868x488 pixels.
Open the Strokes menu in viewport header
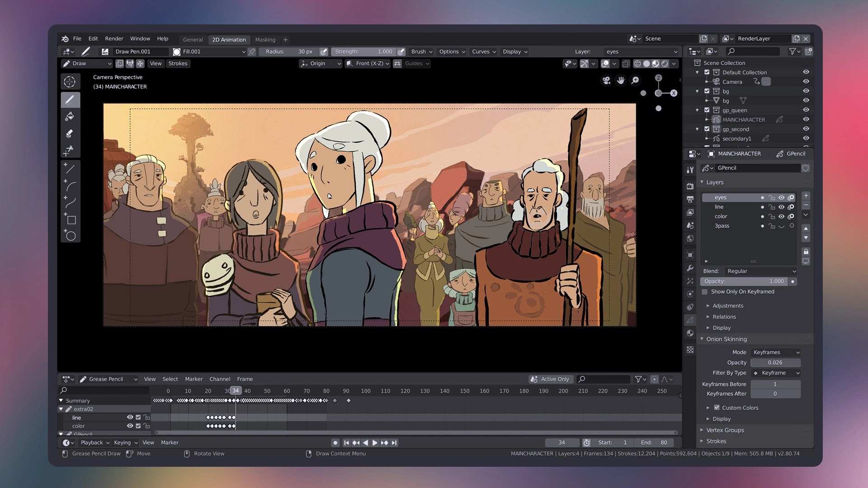point(178,64)
